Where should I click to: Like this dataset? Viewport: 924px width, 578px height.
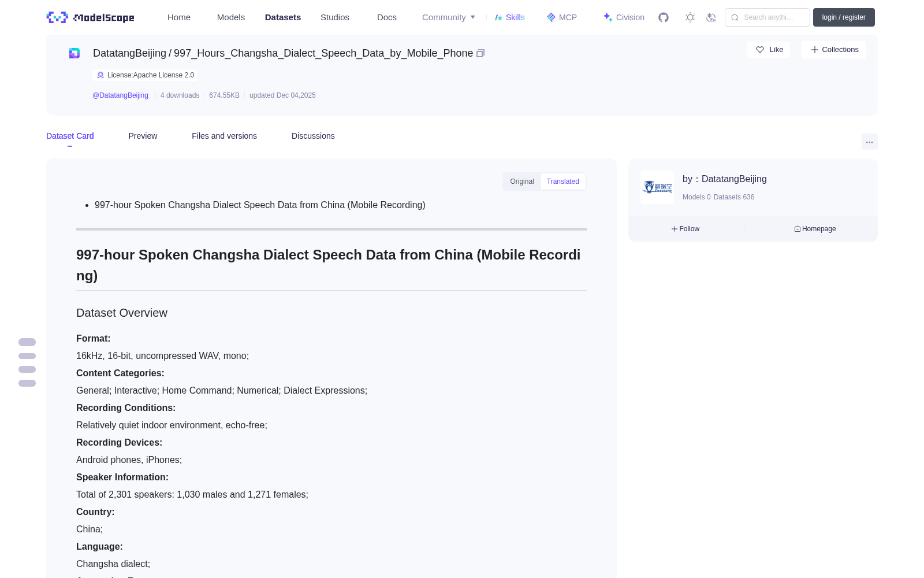pos(769,50)
